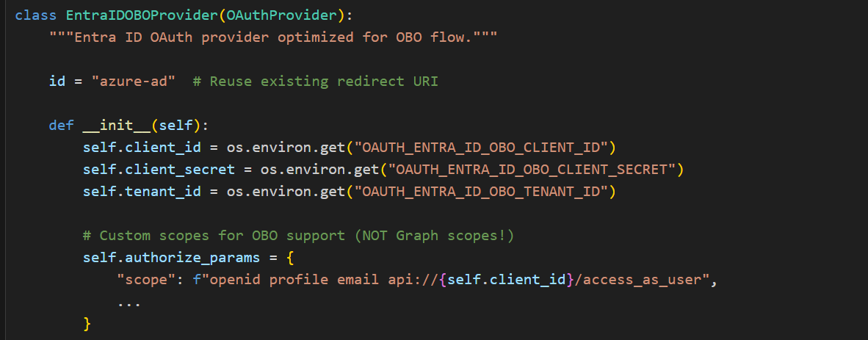Click the closing curly brace of authorize_params

click(87, 323)
